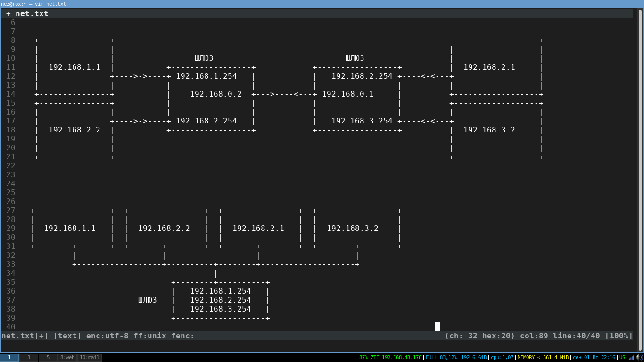Place cursor on 192.168.3.254 on line 17
This screenshot has height=362, width=644.
362,121
